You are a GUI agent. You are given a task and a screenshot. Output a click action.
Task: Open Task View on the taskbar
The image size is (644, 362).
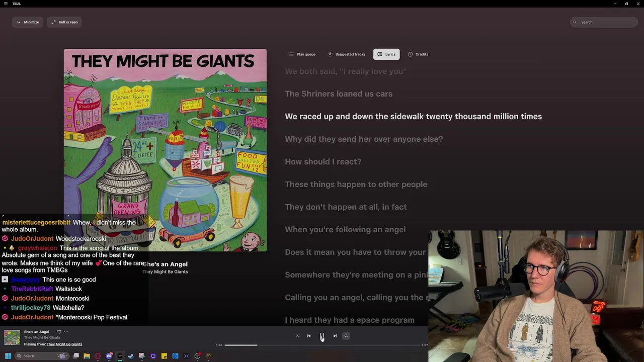tap(75, 356)
